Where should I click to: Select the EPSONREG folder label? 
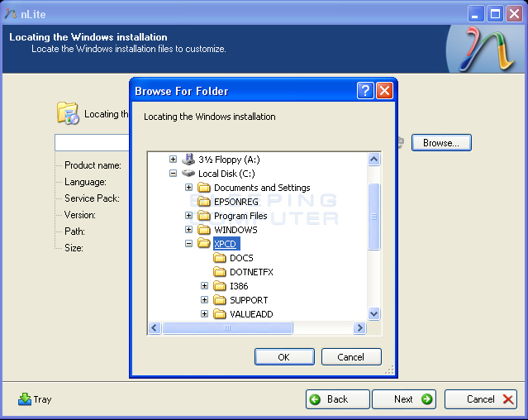[x=236, y=202]
